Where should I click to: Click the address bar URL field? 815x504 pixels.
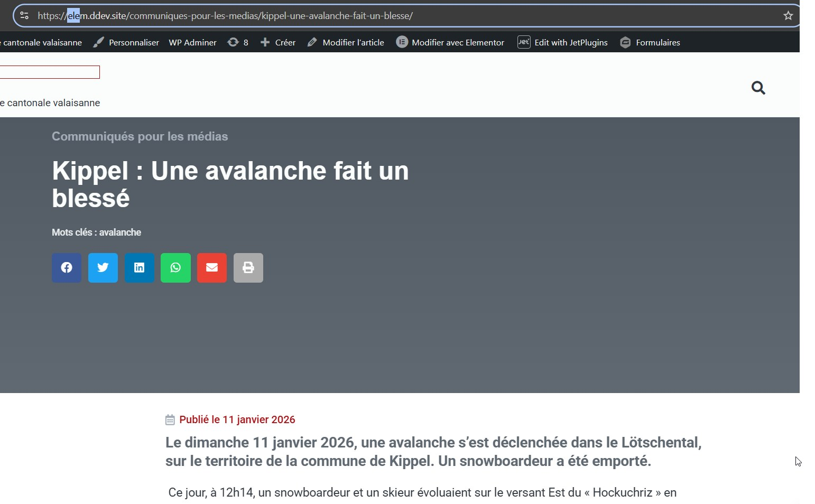pos(407,16)
